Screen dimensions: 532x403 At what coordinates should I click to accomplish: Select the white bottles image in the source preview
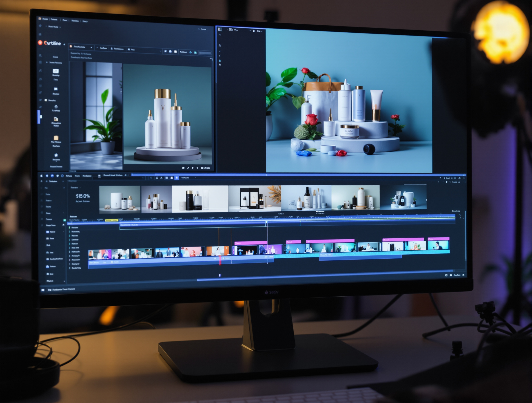167,114
